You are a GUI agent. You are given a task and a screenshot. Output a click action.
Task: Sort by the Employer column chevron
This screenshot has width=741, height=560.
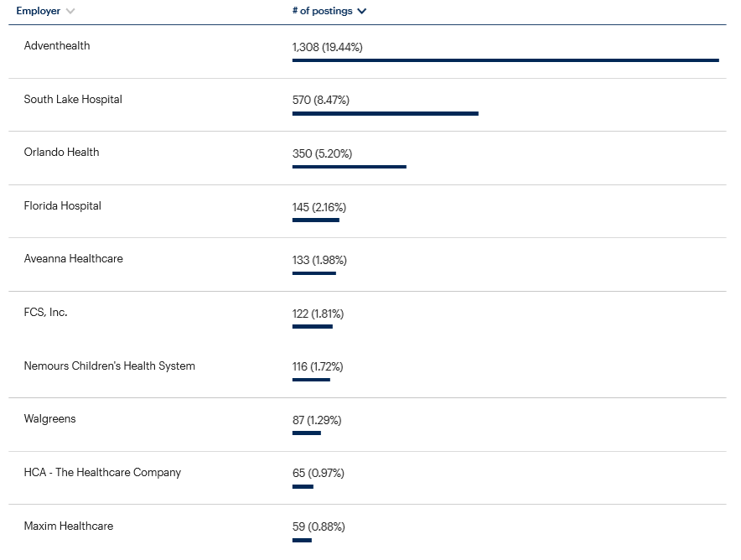tap(70, 12)
